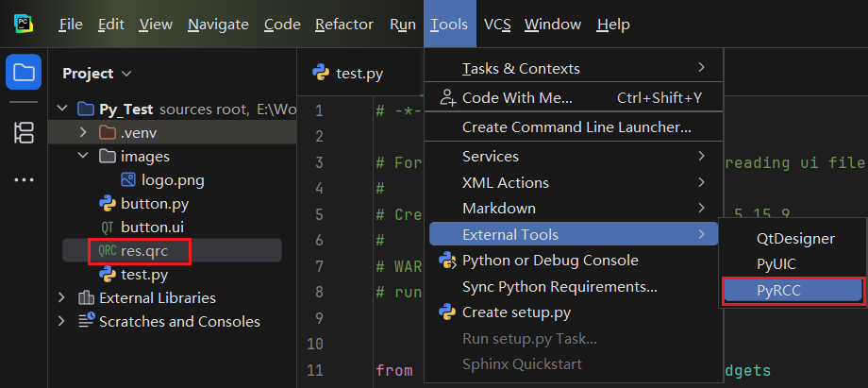Open the Navigate menu

coord(218,25)
